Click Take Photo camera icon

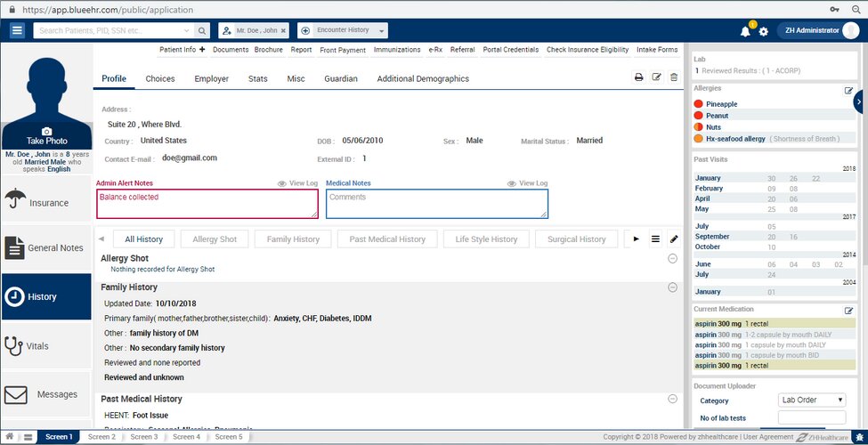tap(47, 131)
